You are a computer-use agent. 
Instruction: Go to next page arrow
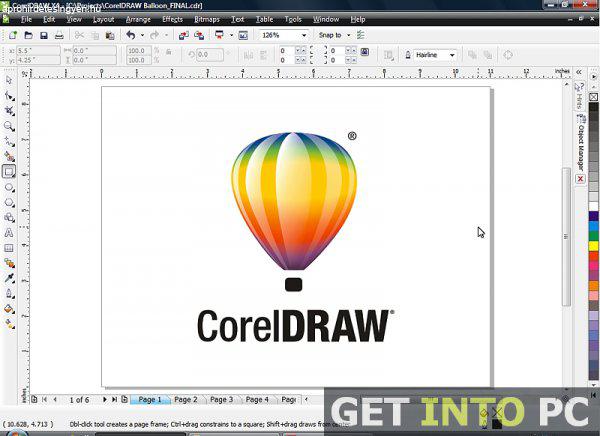pos(104,399)
